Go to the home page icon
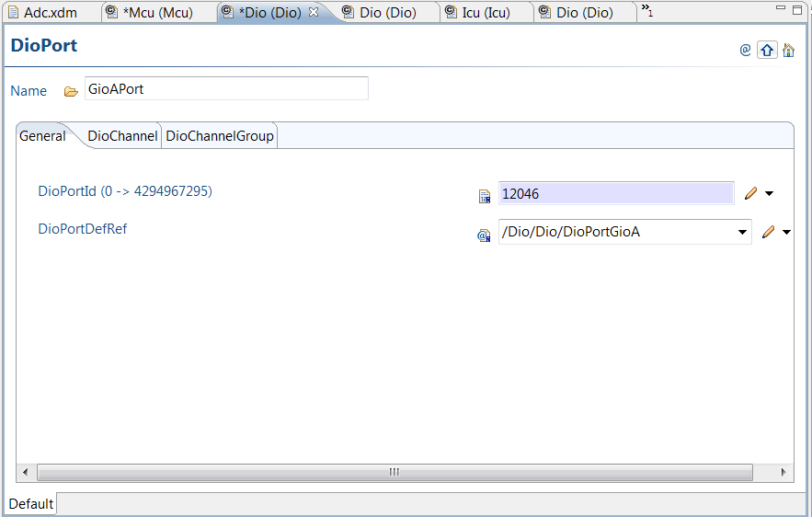The width and height of the screenshot is (812, 517). (788, 51)
